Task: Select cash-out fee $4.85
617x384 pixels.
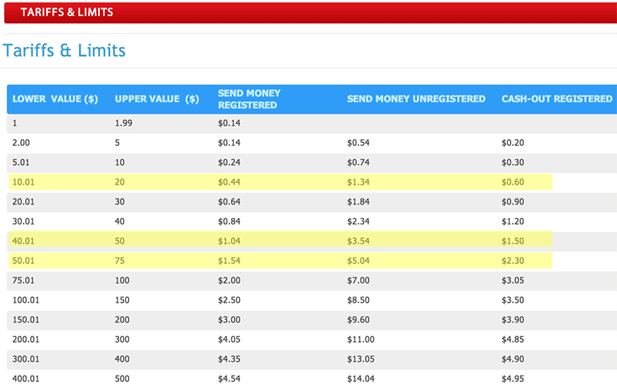Action: [513, 339]
